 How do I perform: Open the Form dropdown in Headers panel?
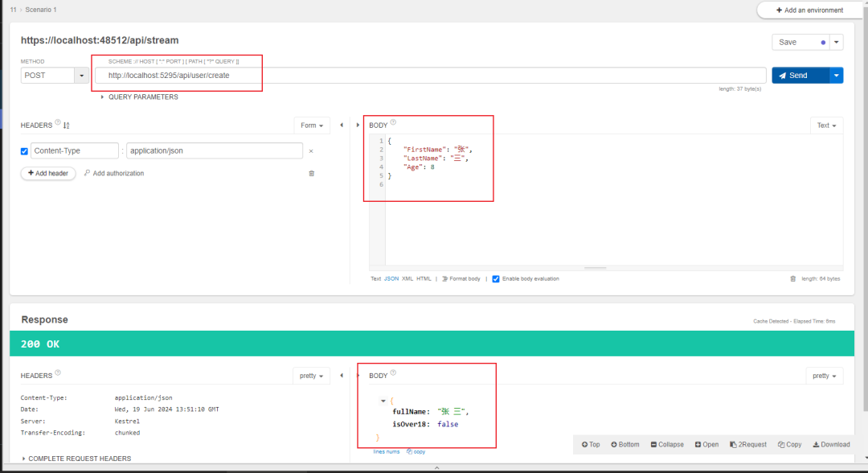coord(312,125)
